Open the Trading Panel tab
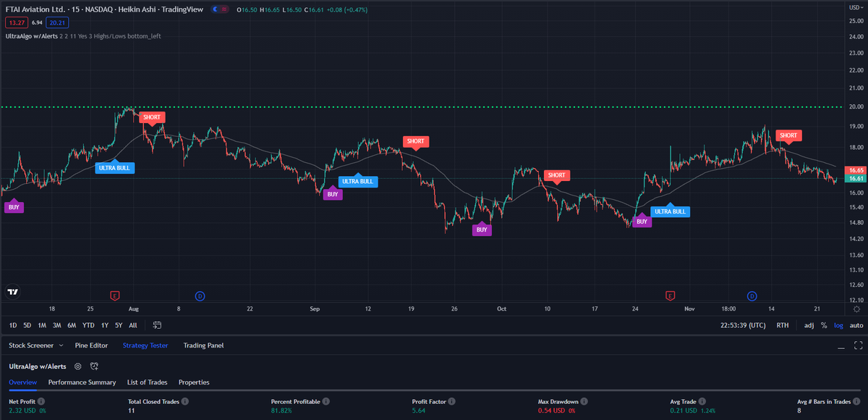This screenshot has width=868, height=420. coord(203,345)
